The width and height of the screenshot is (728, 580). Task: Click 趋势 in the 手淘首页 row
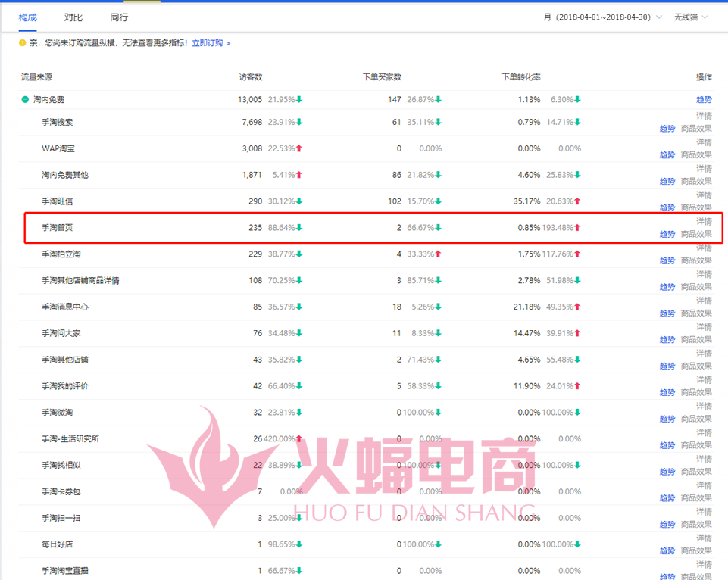(667, 234)
